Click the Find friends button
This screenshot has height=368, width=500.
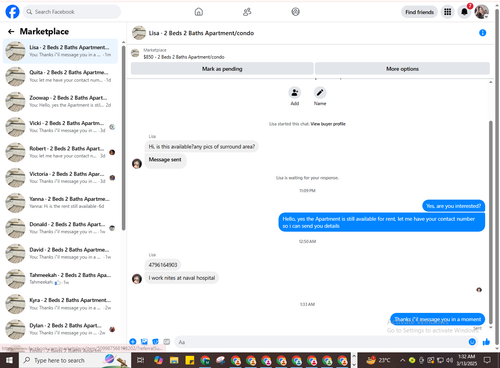(419, 12)
